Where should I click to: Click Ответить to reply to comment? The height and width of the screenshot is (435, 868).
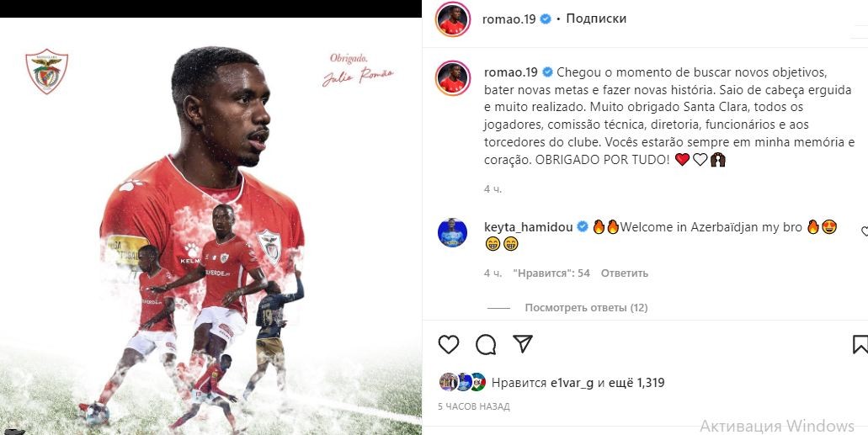click(625, 273)
